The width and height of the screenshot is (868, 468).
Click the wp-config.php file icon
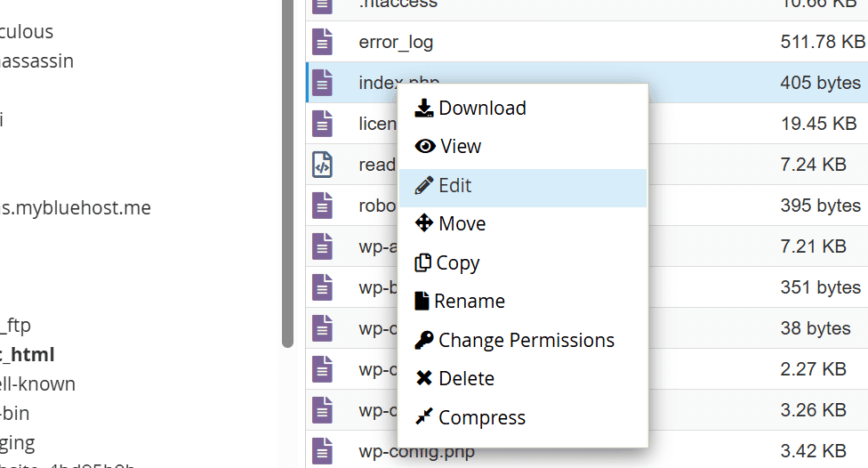[x=322, y=451]
